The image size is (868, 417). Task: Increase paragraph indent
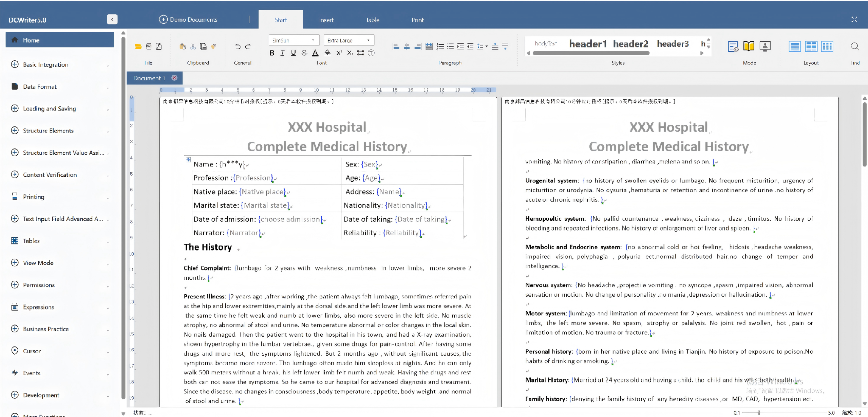pos(460,46)
